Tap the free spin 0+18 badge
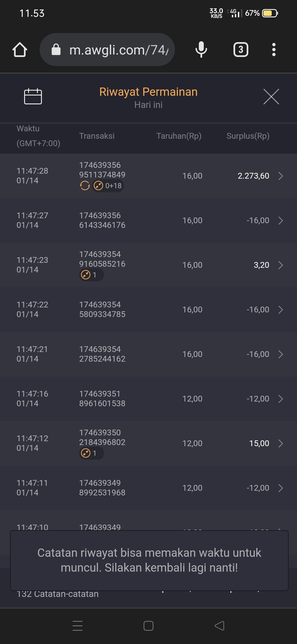 108,186
